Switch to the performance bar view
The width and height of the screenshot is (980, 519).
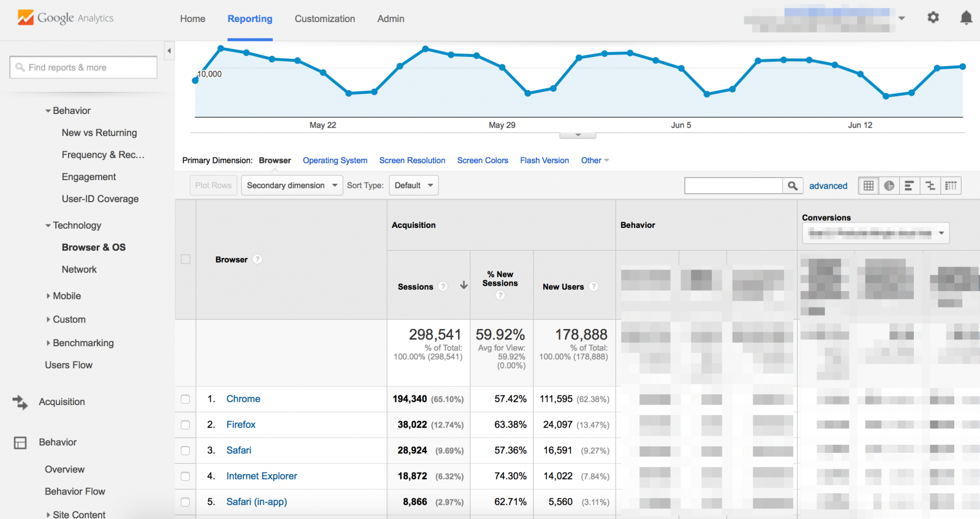(909, 186)
